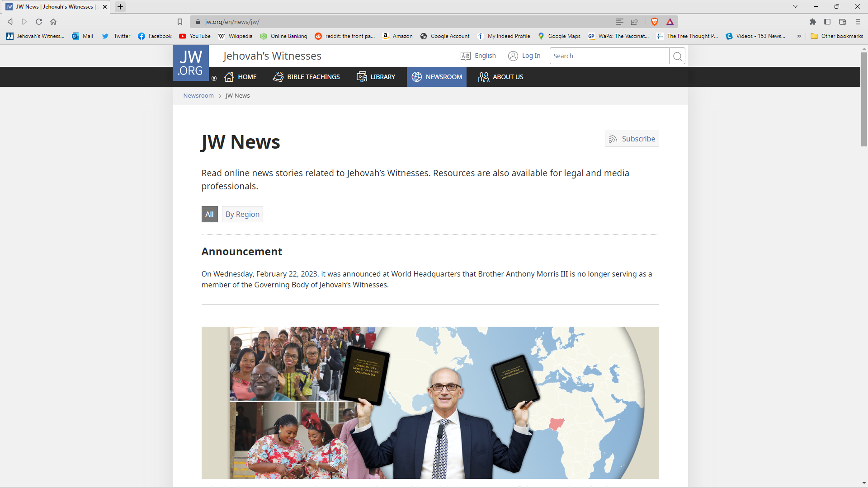Open the Brave Wallet icon
The width and height of the screenshot is (868, 488).
[843, 22]
